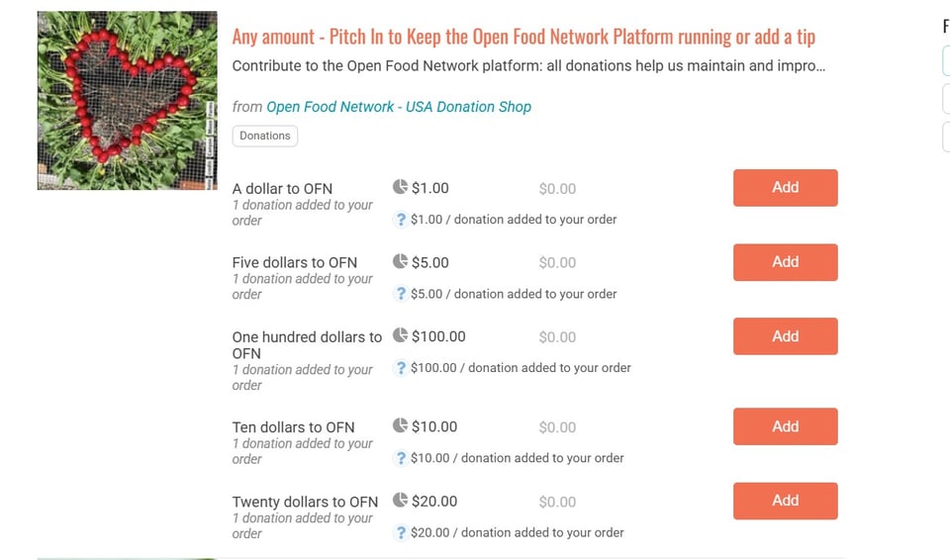
Task: Add 'Ten dollars to OFN' donation
Action: [785, 426]
